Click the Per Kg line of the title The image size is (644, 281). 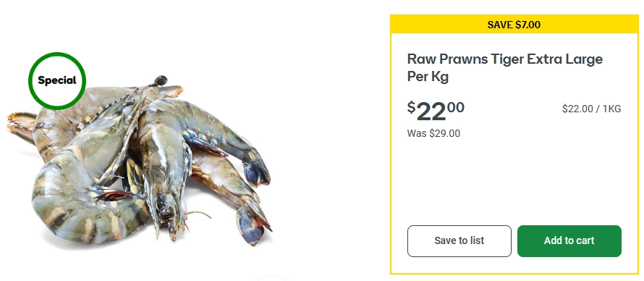[x=428, y=77]
